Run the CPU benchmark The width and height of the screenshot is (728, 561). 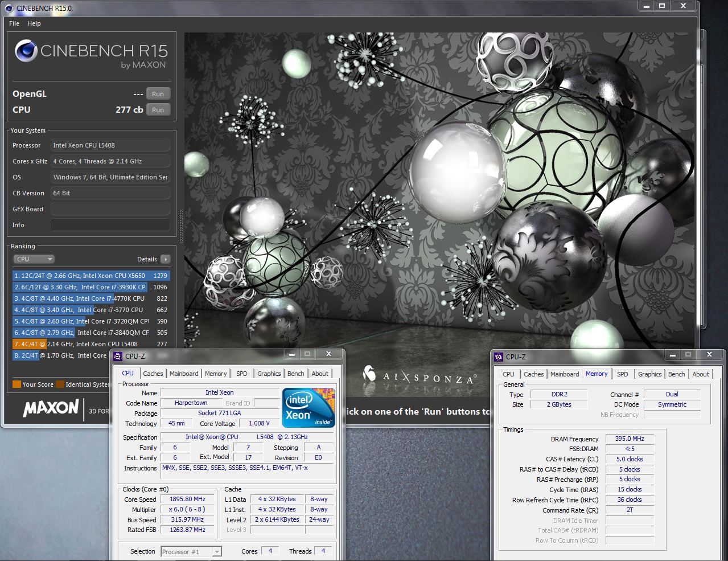click(158, 110)
